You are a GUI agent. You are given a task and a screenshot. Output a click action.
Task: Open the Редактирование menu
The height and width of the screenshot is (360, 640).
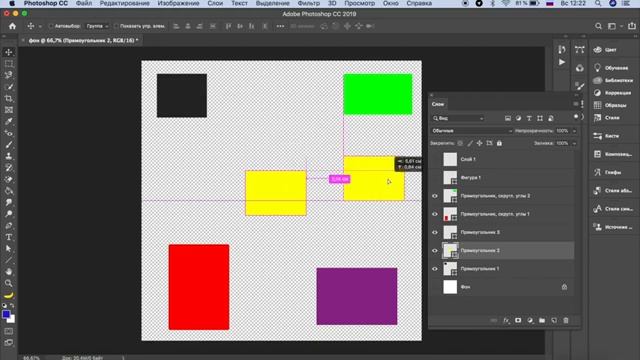[x=124, y=3]
